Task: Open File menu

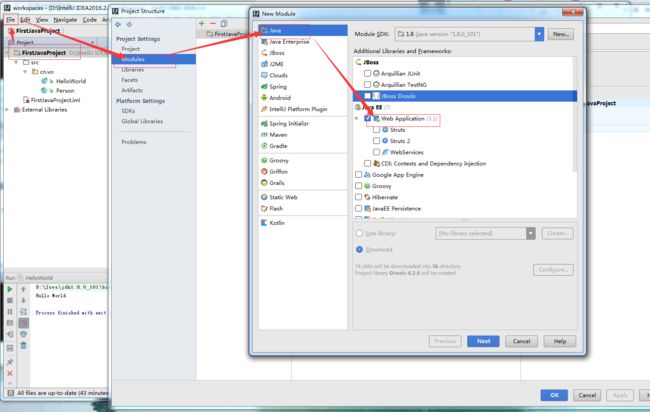Action: (x=10, y=19)
